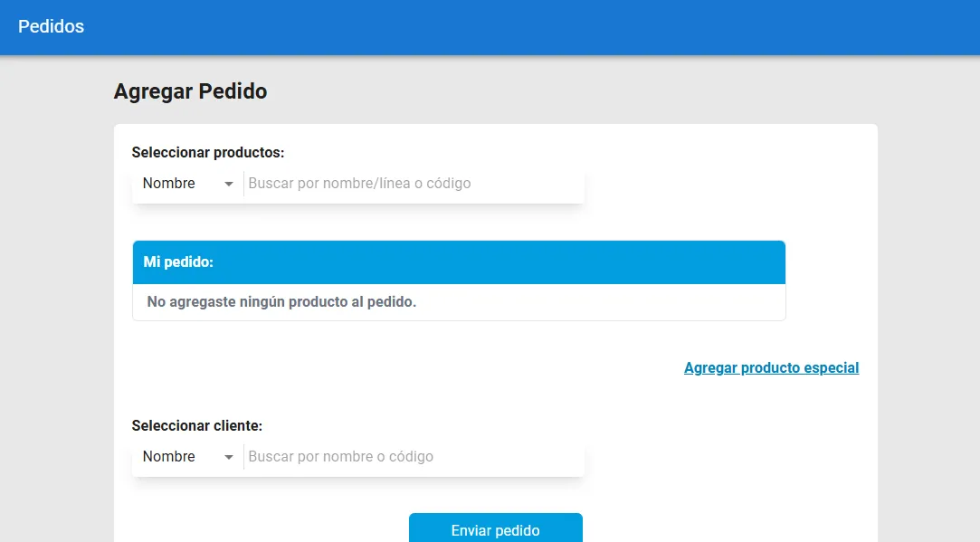Click the 'Seleccionar cliente:' label
Viewport: 980px width, 542px height.
click(197, 425)
